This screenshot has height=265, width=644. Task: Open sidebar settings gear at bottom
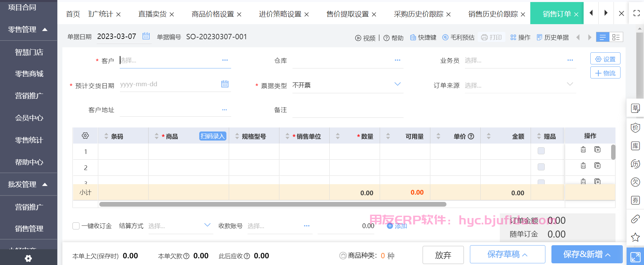[29, 258]
